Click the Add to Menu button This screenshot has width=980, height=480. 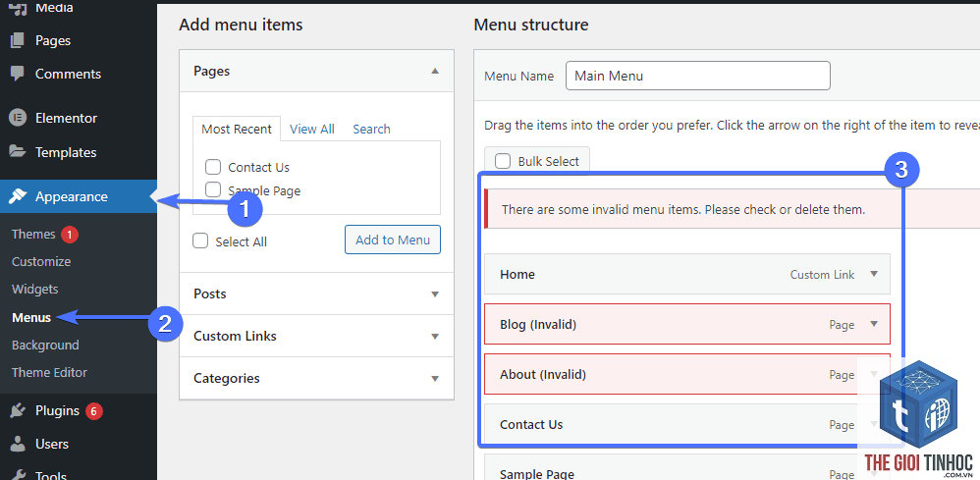coord(393,240)
